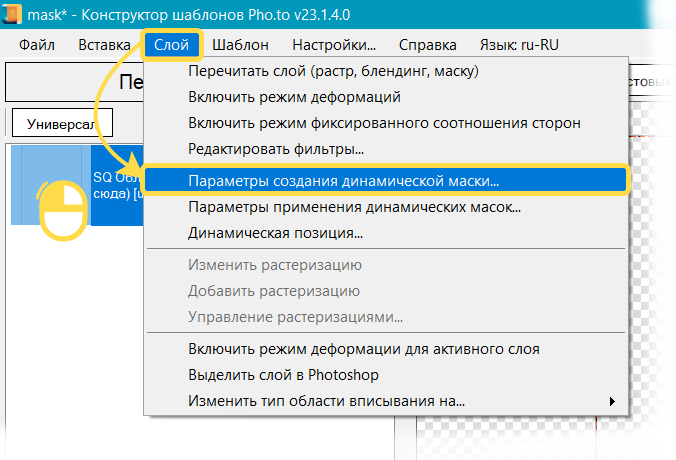Open the Язык: ru-RU language menu

520,44
